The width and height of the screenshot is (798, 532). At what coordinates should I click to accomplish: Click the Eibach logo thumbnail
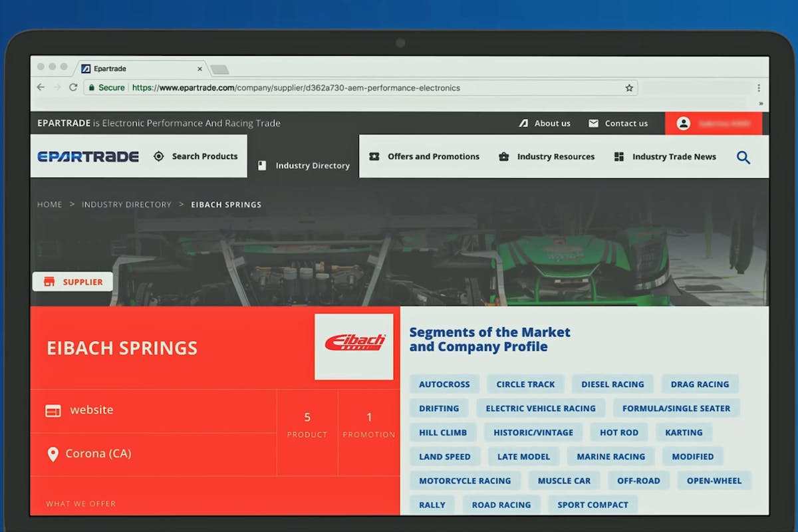pyautogui.click(x=354, y=346)
